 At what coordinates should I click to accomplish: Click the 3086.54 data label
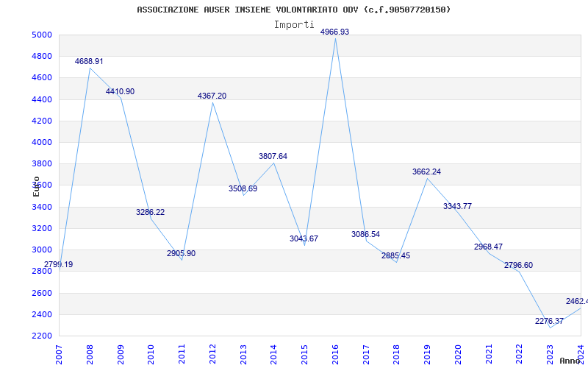tap(365, 234)
